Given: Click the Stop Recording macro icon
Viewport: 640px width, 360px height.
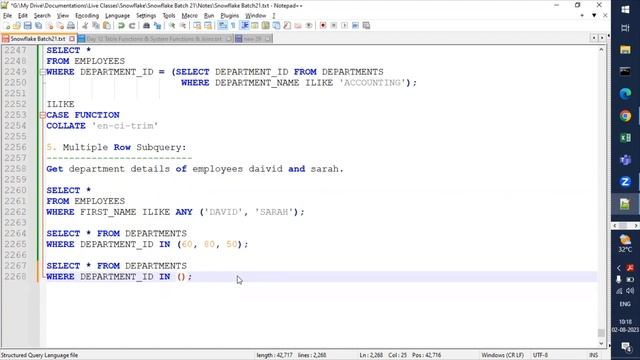Looking at the screenshot, I should click(333, 26).
